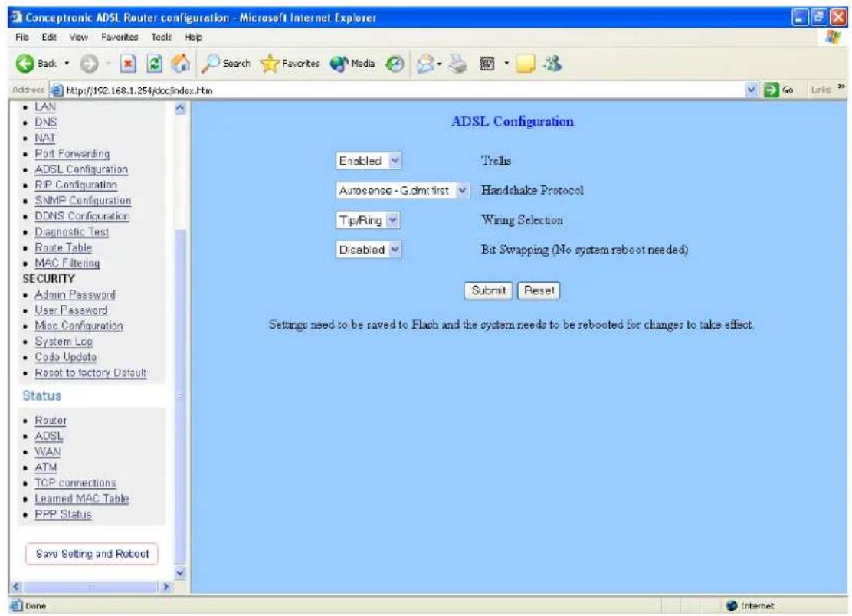
Task: Open the TCP connections link
Action: click(x=76, y=483)
